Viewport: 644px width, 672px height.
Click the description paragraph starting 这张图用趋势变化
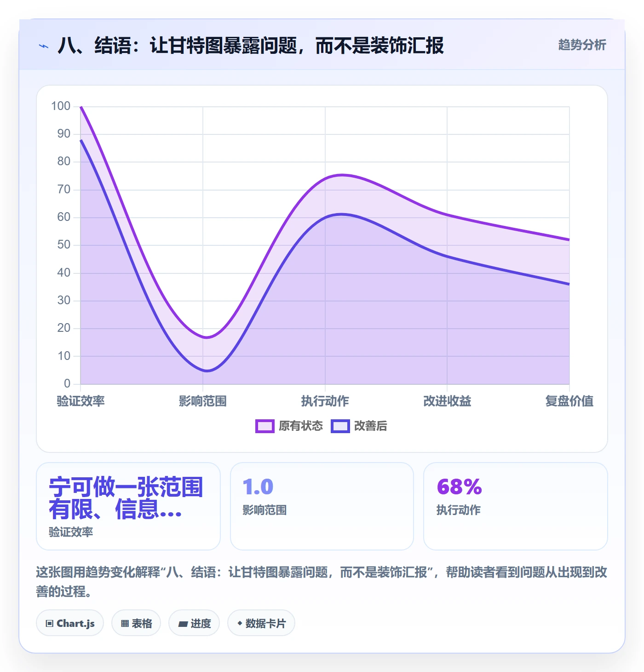pyautogui.click(x=322, y=582)
